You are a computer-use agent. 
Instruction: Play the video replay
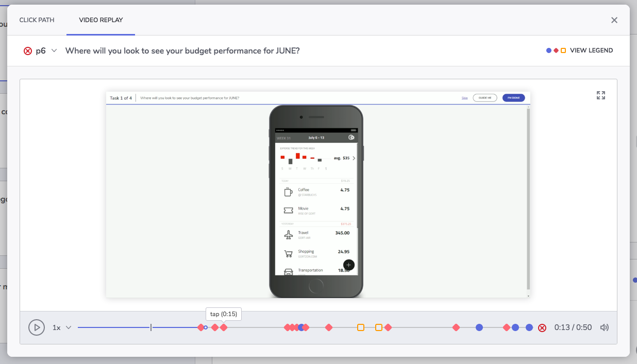pyautogui.click(x=37, y=327)
